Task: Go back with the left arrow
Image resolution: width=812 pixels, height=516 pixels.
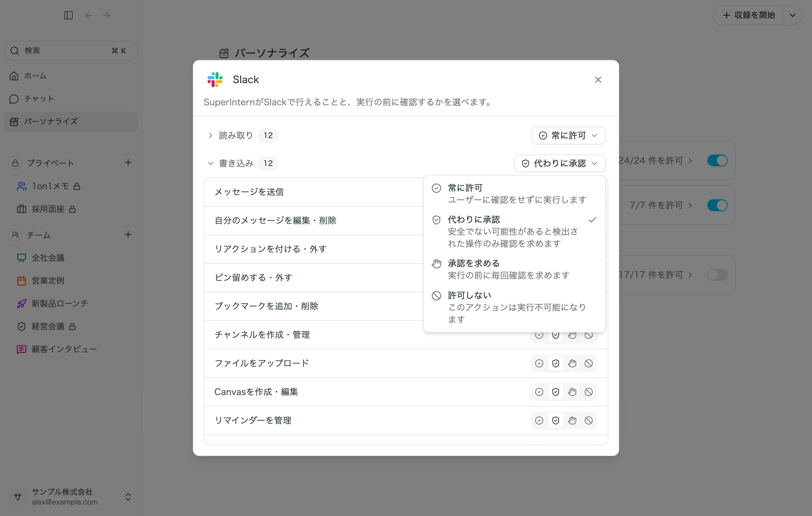Action: coord(89,15)
